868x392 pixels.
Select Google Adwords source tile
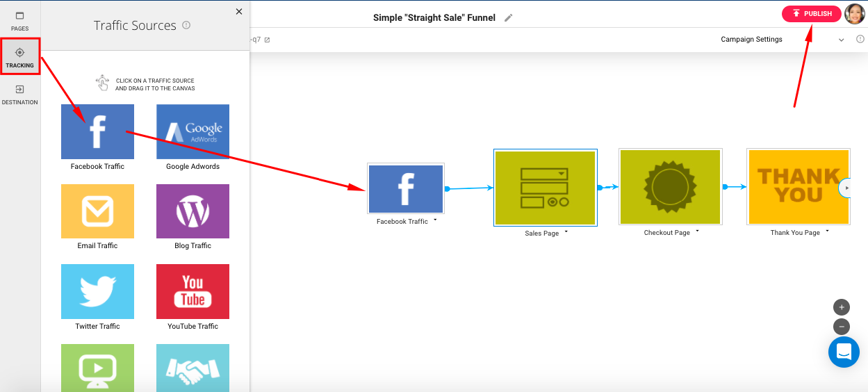(x=193, y=132)
